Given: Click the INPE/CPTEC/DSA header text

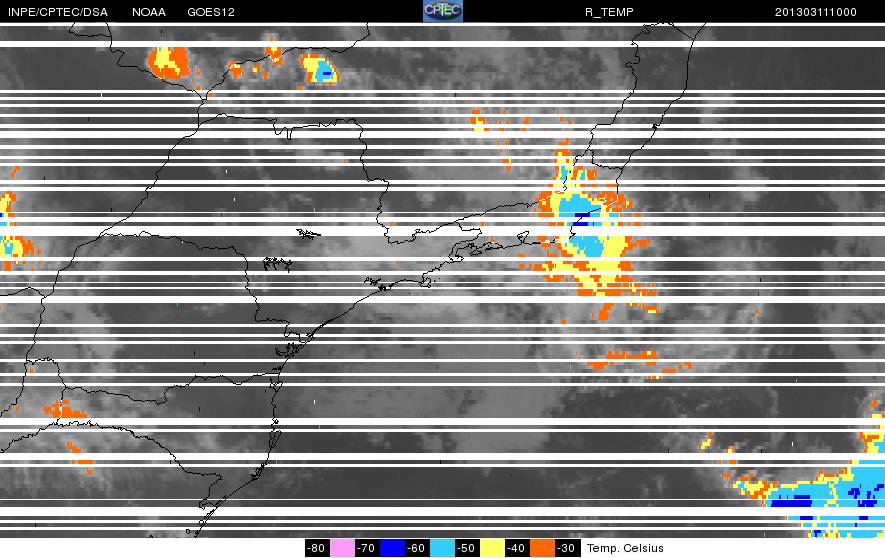Looking at the screenshot, I should [x=58, y=12].
